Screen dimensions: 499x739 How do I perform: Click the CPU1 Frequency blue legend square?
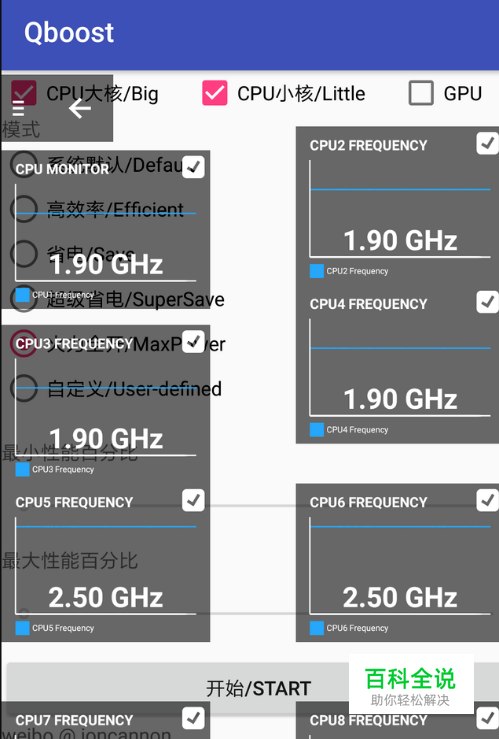tap(22, 295)
